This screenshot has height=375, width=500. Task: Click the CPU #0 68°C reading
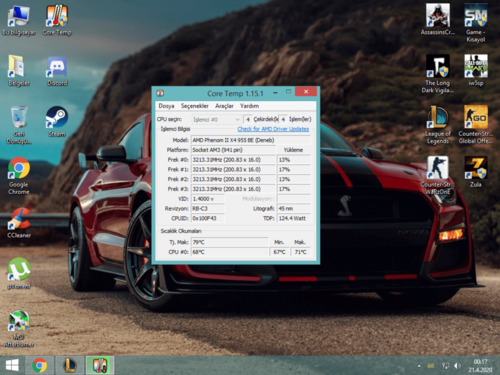[230, 252]
